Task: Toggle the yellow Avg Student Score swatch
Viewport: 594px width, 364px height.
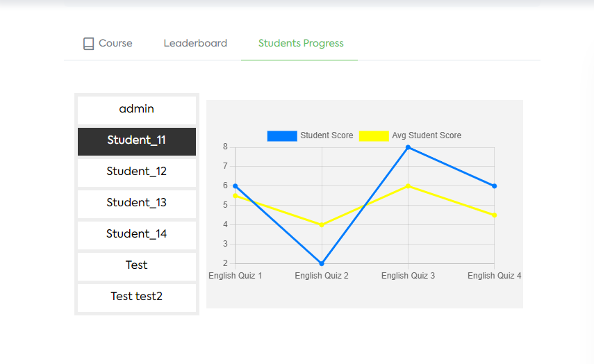Action: coord(374,136)
